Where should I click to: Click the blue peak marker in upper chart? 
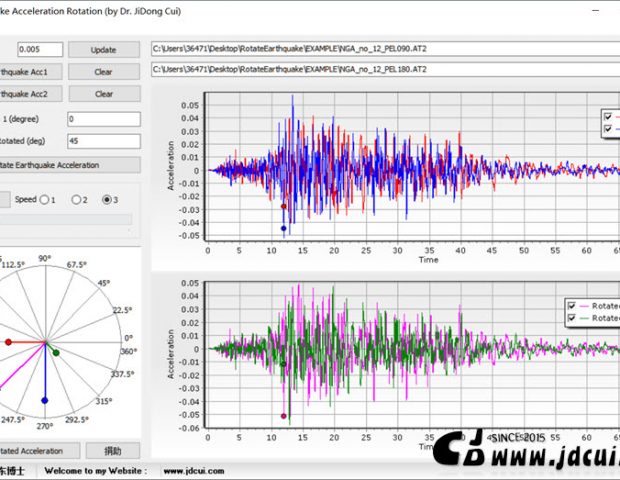click(x=284, y=229)
